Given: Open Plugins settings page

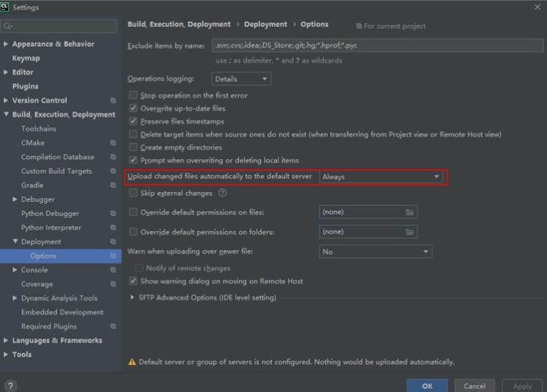Looking at the screenshot, I should click(x=26, y=86).
